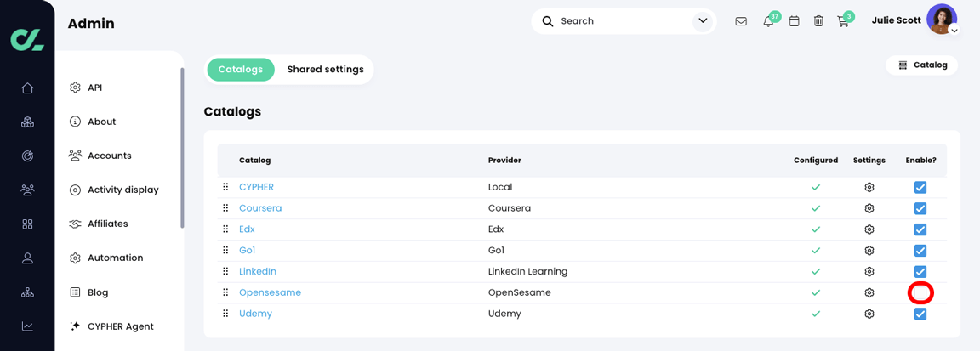Check the notifications bell icon
This screenshot has width=980, height=351.
[768, 21]
